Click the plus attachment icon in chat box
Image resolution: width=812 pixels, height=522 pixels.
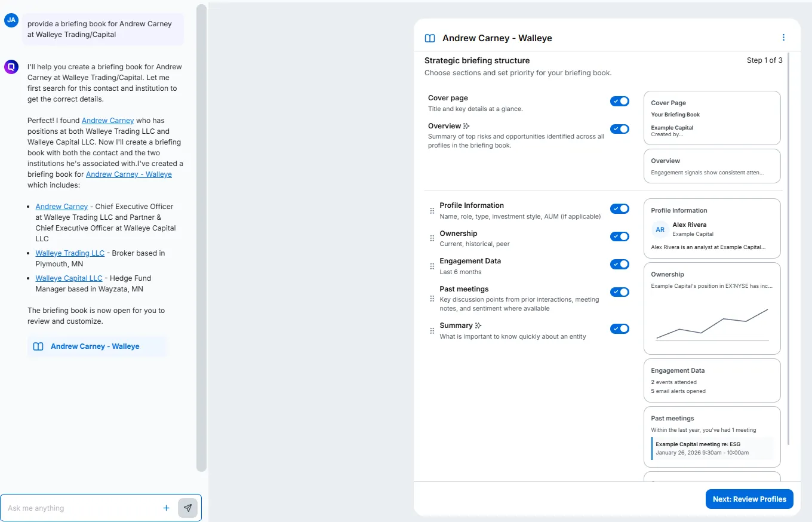point(166,508)
